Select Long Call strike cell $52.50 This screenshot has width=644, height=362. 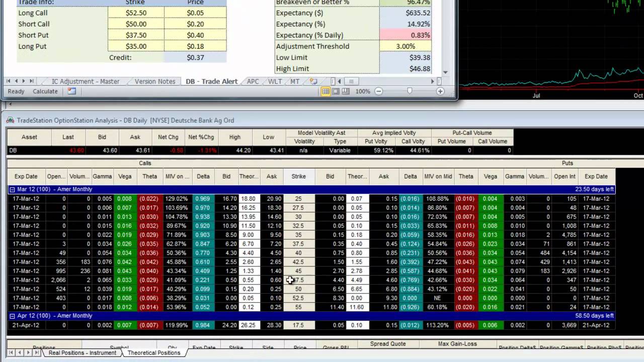coord(136,13)
